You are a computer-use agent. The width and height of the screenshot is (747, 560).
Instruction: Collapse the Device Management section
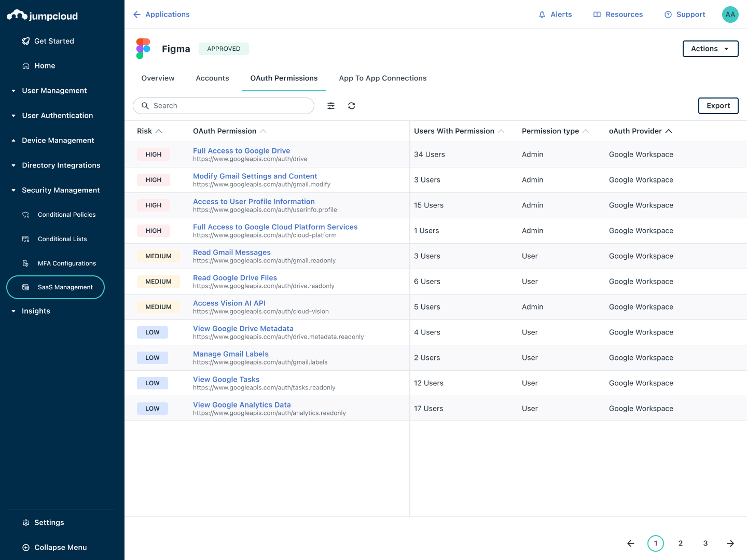tap(58, 140)
